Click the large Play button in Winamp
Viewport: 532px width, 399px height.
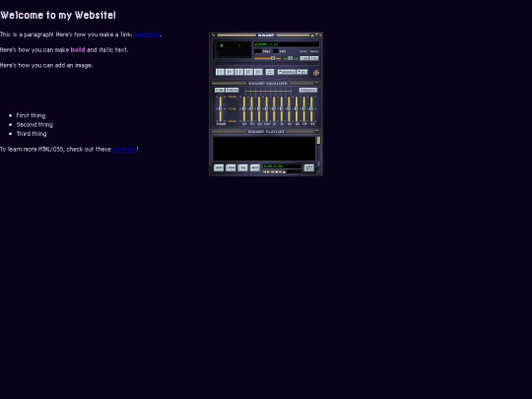click(230, 72)
